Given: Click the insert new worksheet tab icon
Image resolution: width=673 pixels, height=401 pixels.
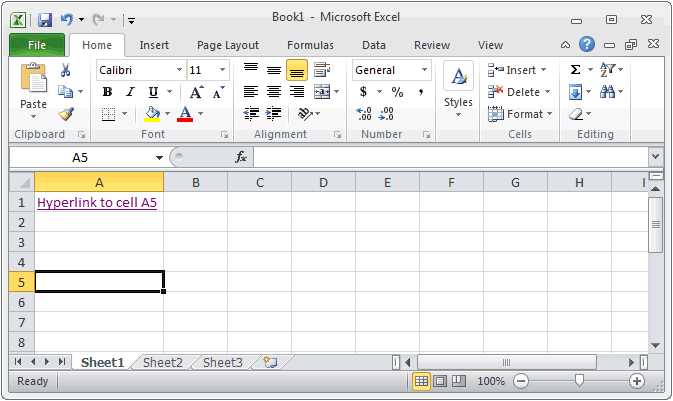Looking at the screenshot, I should [x=270, y=362].
